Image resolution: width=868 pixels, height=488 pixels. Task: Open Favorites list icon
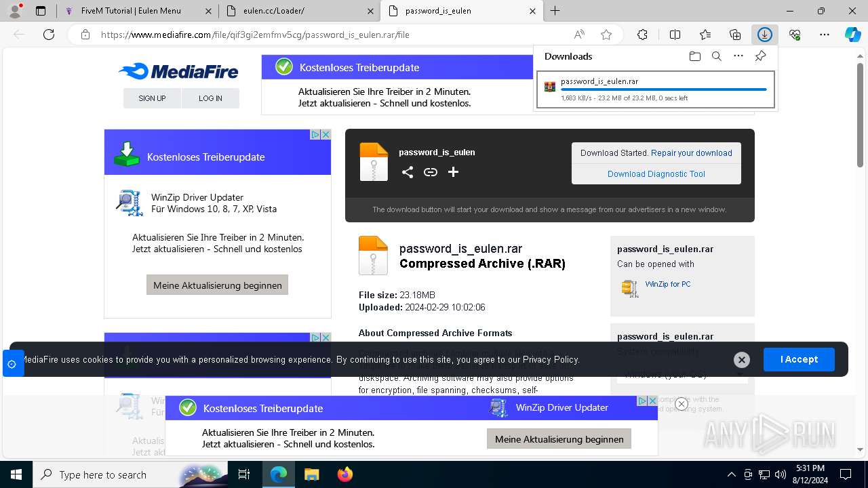(705, 35)
